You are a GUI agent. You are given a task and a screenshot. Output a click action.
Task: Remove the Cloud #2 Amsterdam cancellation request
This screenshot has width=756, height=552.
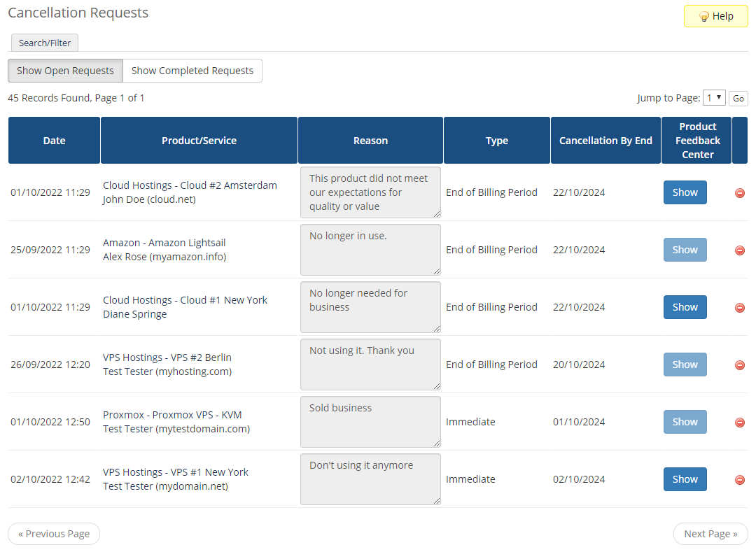(x=740, y=192)
